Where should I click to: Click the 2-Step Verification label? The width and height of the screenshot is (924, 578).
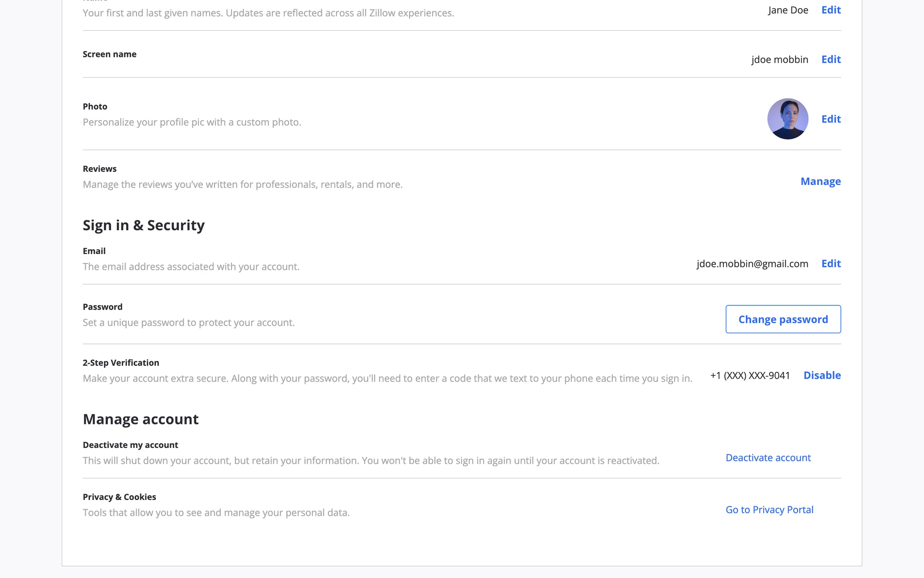(x=121, y=363)
